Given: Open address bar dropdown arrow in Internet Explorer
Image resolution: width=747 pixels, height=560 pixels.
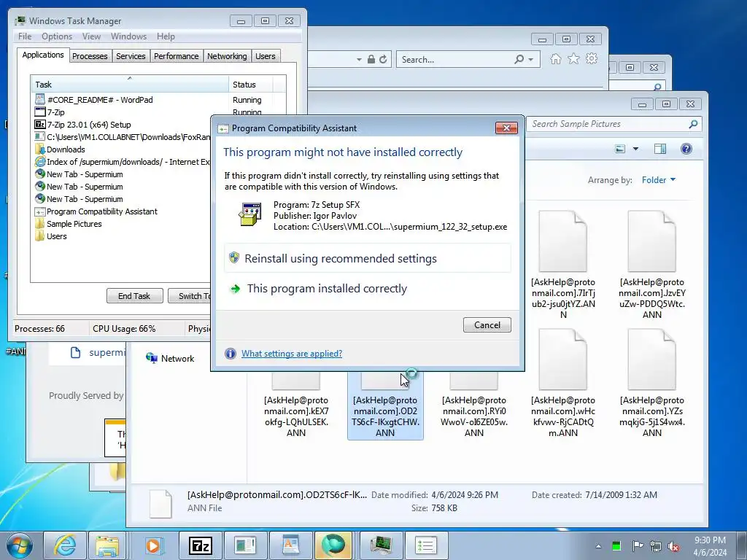Looking at the screenshot, I should coord(359,60).
